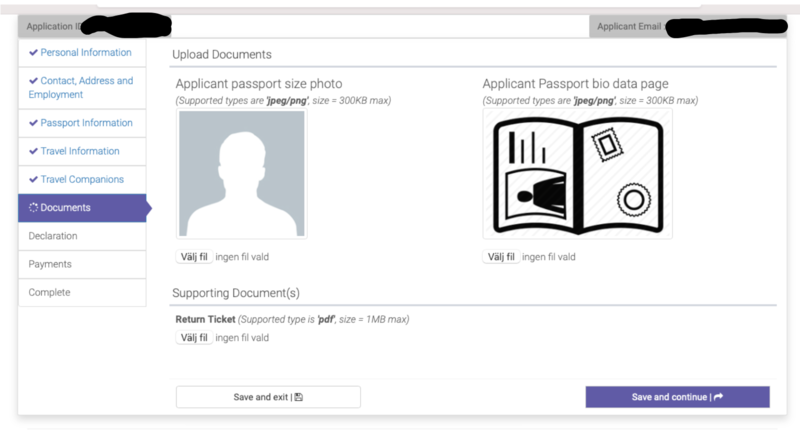Image resolution: width=800 pixels, height=430 pixels.
Task: Click the checkmark beside Personal Information
Action: [x=34, y=52]
